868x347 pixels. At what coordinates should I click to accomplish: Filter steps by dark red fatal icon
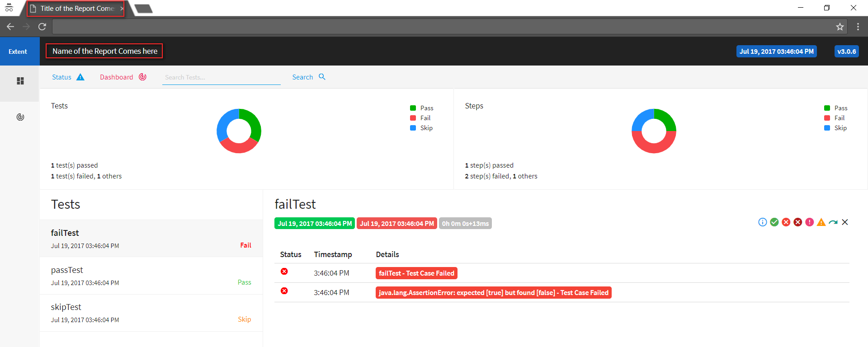click(798, 222)
